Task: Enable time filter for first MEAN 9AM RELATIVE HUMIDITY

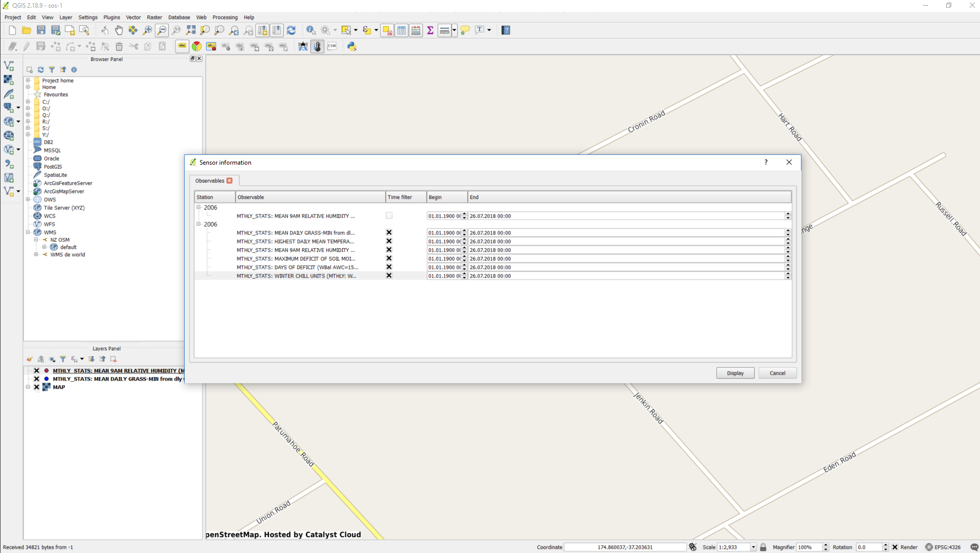Action: pos(389,216)
